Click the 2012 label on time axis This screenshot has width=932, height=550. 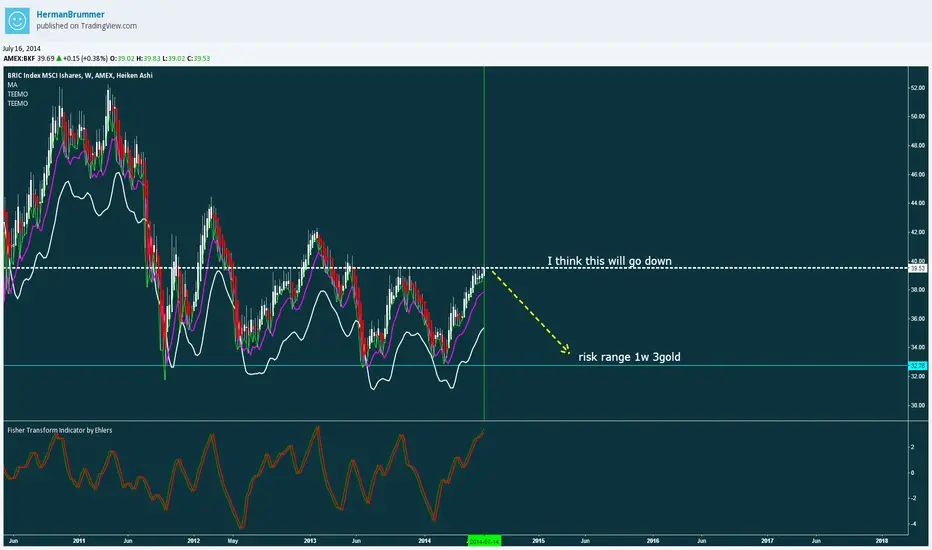coord(194,541)
